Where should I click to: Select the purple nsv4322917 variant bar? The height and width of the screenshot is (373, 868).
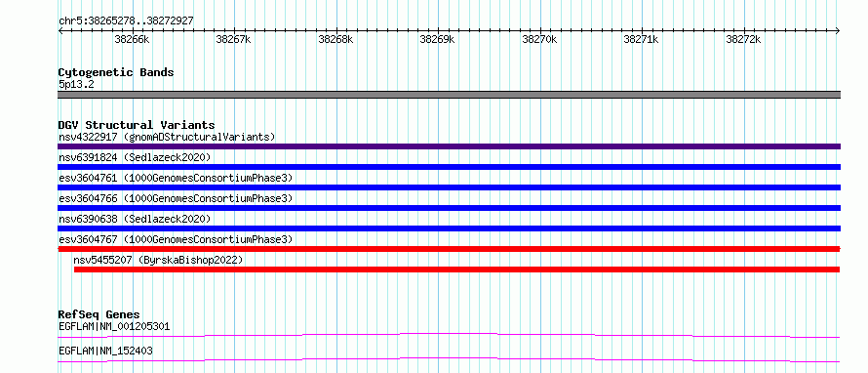click(449, 146)
